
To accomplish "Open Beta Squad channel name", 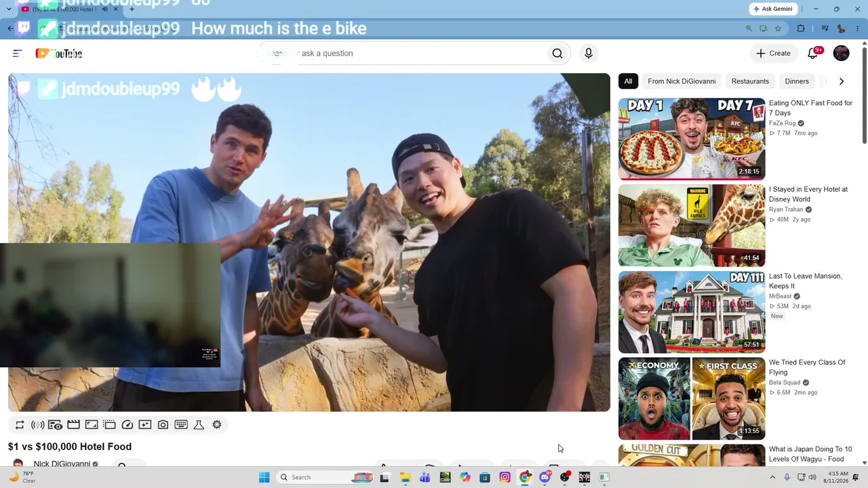I will (785, 382).
